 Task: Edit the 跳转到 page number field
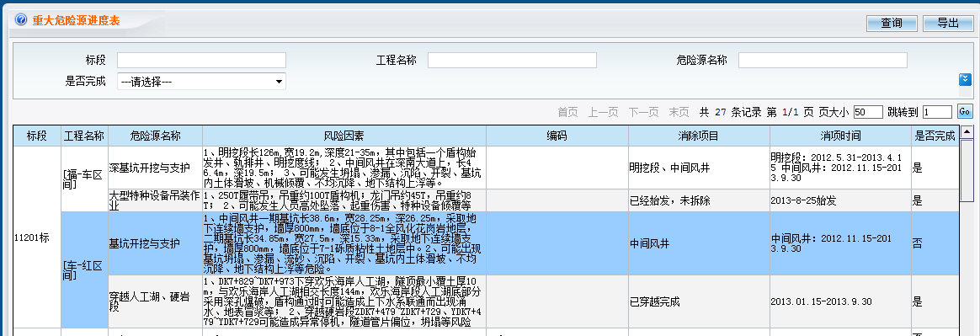(x=938, y=112)
